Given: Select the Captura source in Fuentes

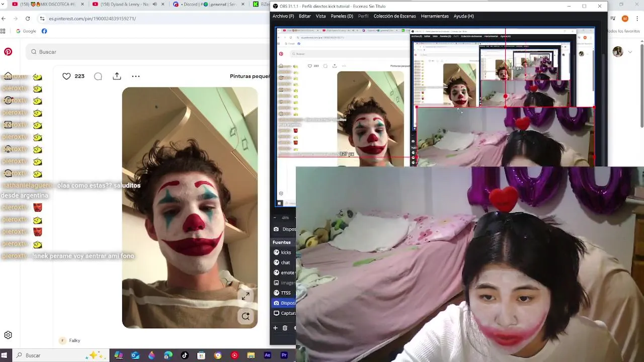Looking at the screenshot, I should tap(284, 313).
